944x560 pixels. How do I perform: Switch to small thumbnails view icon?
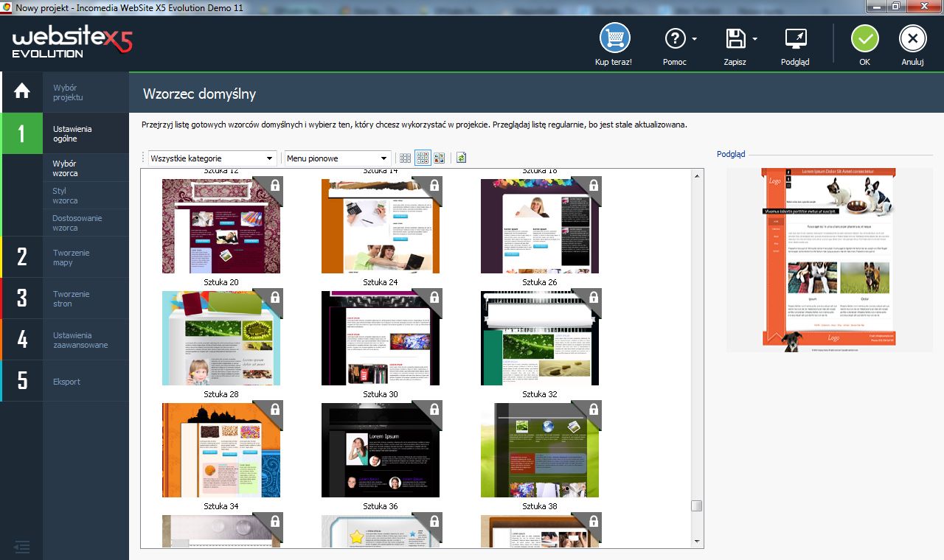pyautogui.click(x=405, y=158)
